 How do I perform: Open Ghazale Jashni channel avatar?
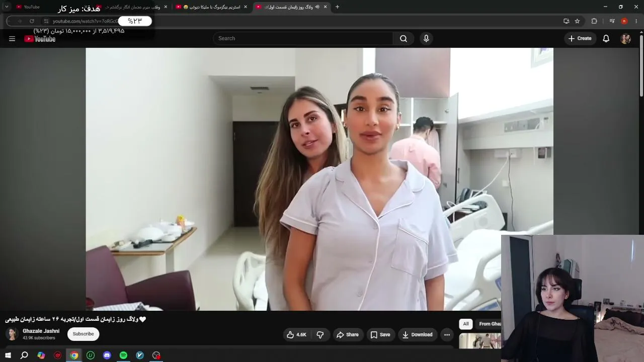pos(12,334)
